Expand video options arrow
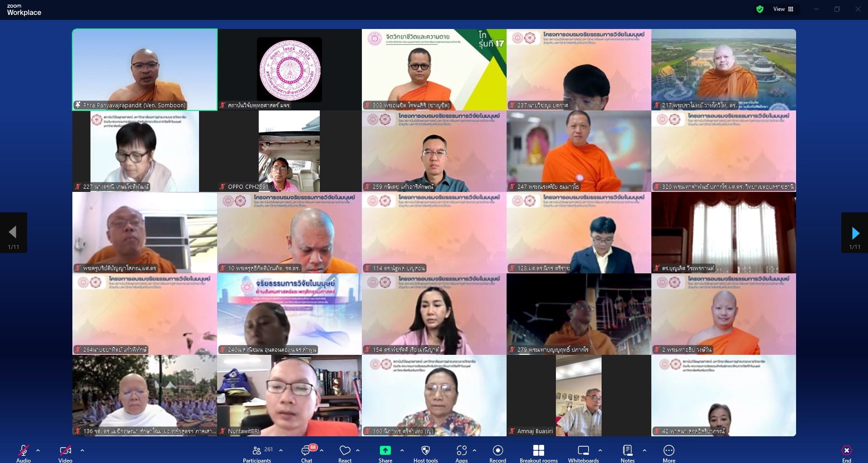Viewport: 868px width, 463px height. tap(82, 450)
